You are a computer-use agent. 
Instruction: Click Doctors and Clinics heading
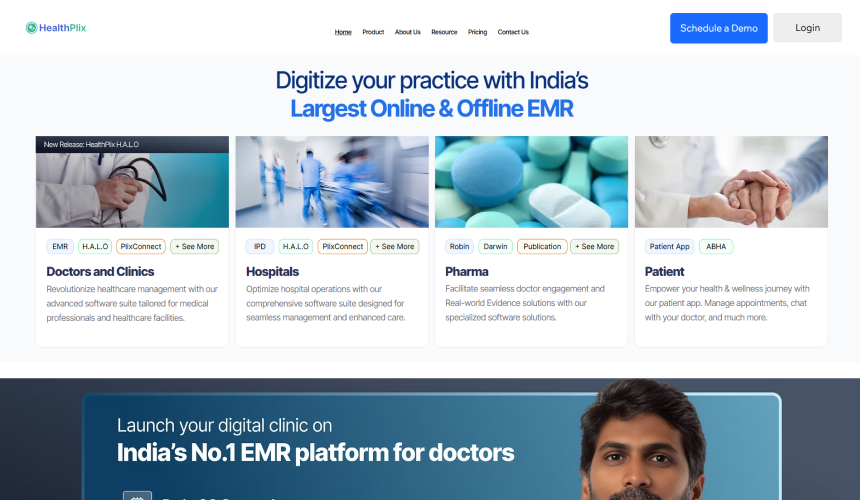[100, 271]
